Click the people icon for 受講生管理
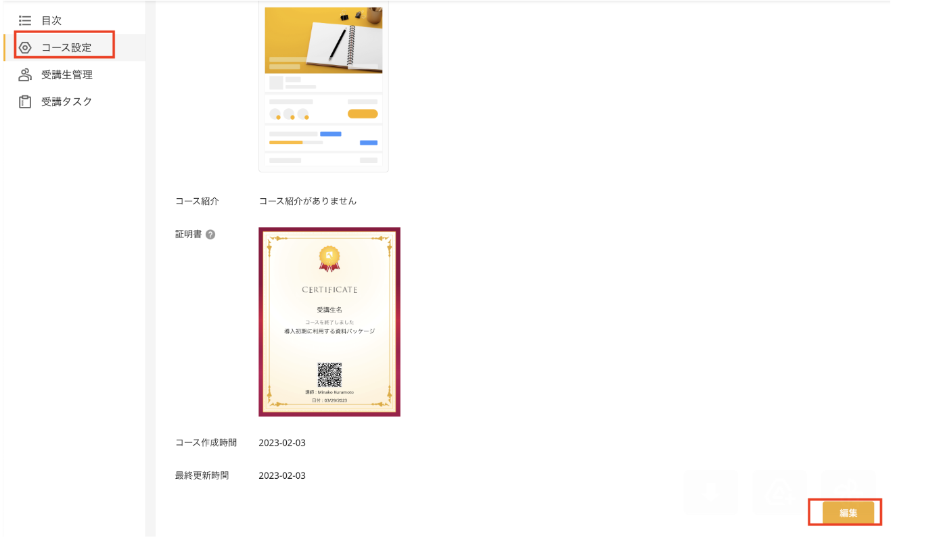The width and height of the screenshot is (939, 560). click(x=25, y=75)
